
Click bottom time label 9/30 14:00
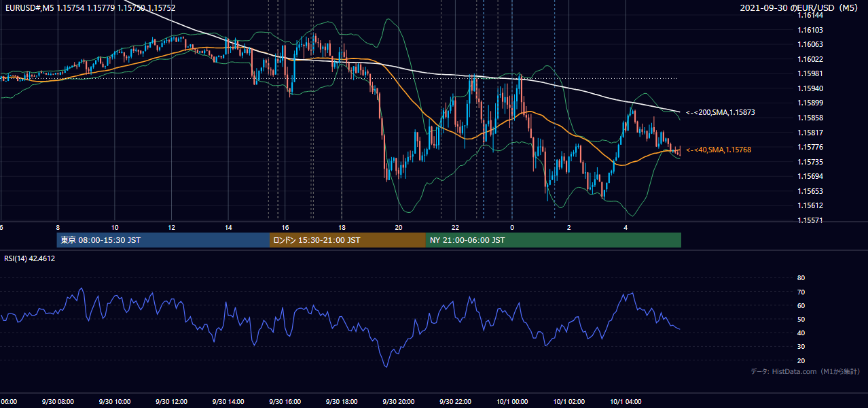tap(228, 402)
